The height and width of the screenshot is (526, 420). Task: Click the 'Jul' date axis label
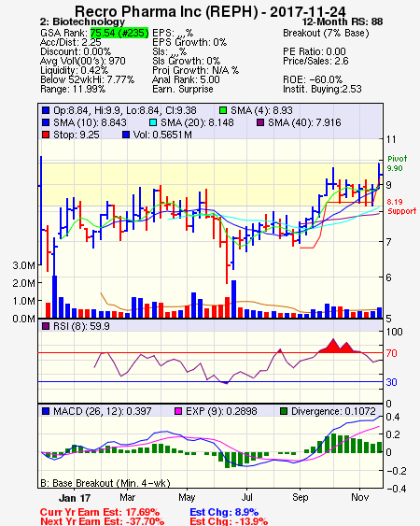[246, 497]
